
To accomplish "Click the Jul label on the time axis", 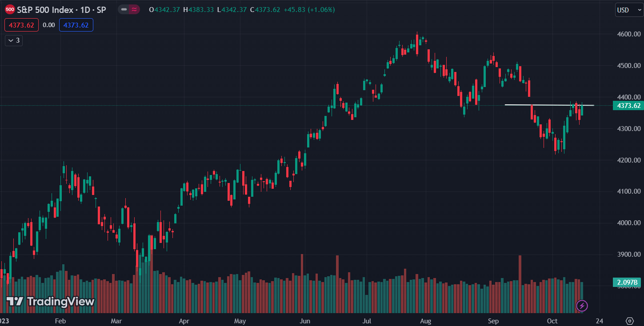I will click(367, 321).
